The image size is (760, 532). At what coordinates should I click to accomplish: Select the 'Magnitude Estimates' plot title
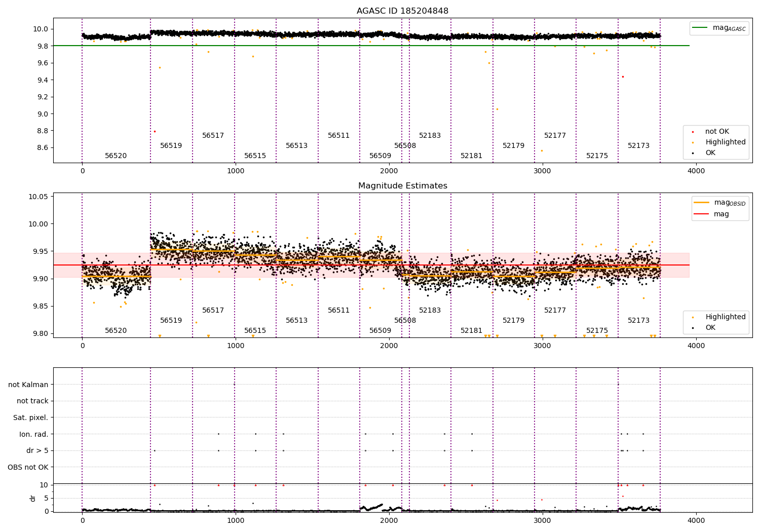point(402,186)
